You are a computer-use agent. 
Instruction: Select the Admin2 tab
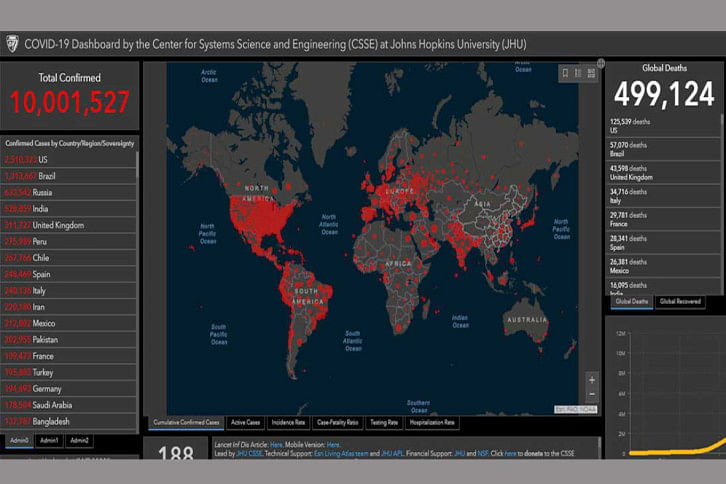tap(79, 440)
